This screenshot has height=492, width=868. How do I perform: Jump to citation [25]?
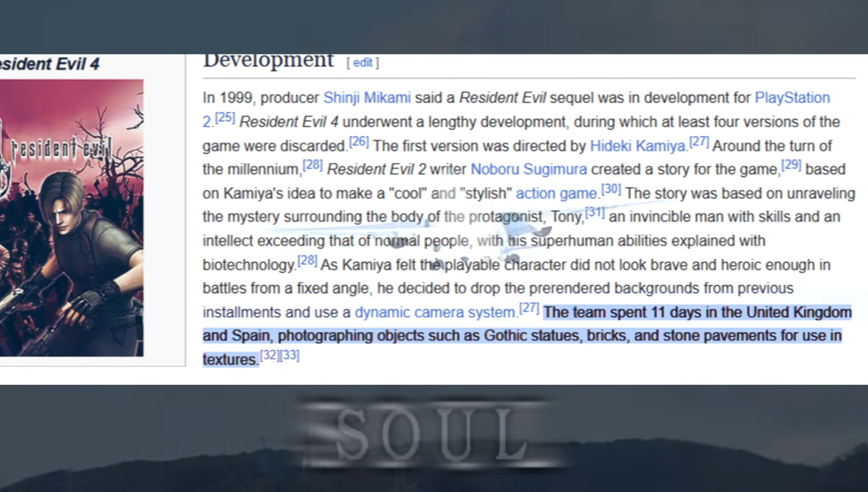coord(225,118)
